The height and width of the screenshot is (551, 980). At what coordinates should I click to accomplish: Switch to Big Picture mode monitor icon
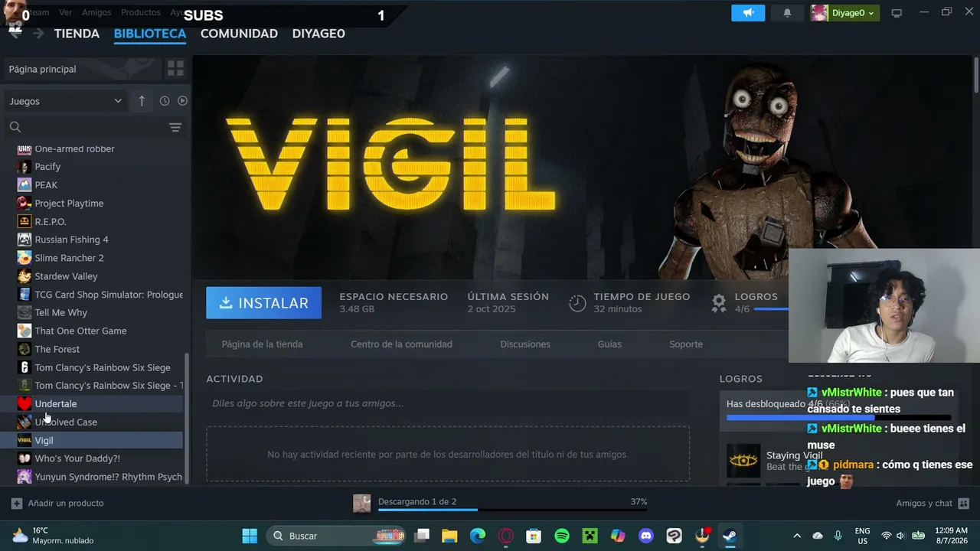[x=897, y=13]
